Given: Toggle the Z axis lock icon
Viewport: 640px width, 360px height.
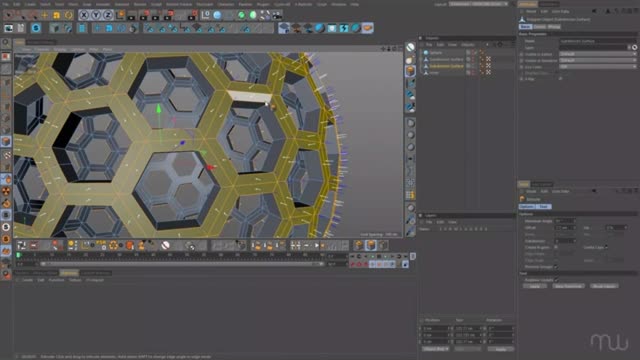Looking at the screenshot, I should tap(108, 15).
